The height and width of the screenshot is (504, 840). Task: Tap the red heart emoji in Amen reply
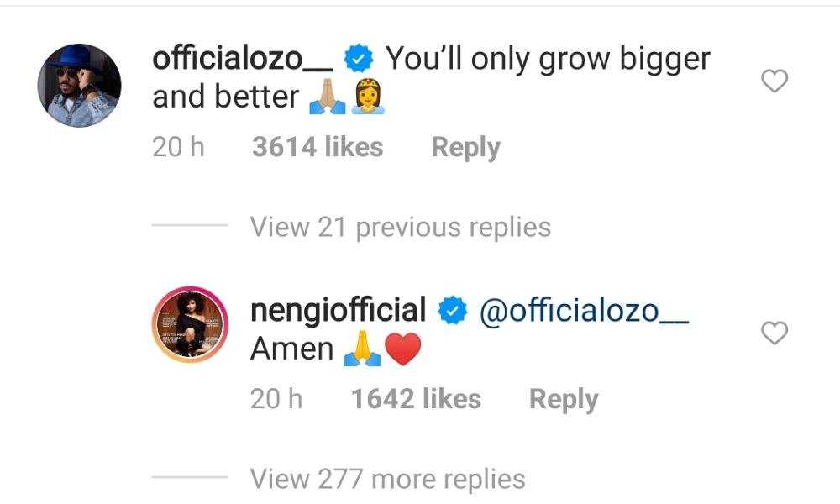click(403, 350)
